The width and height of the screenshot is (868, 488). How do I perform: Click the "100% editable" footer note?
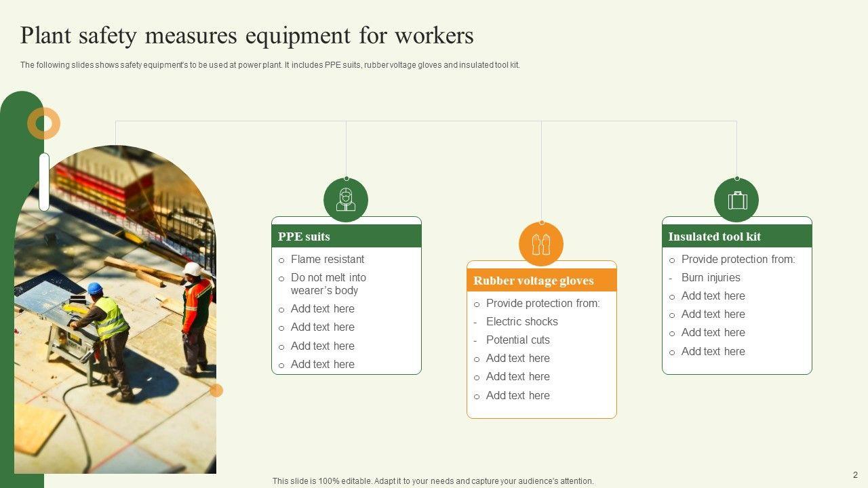tap(433, 481)
